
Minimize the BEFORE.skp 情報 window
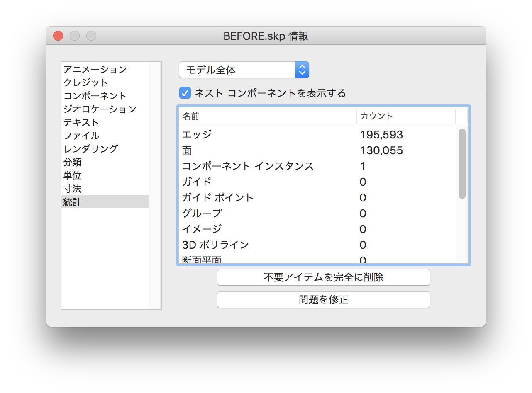coord(75,36)
